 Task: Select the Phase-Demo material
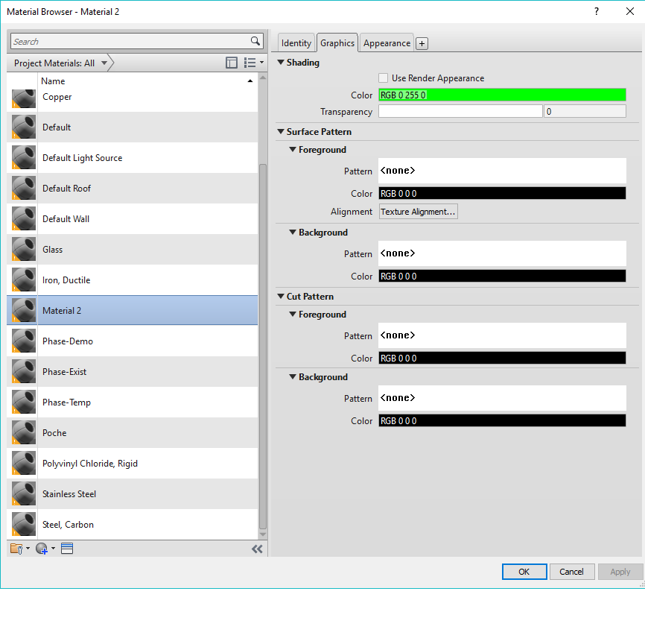133,341
